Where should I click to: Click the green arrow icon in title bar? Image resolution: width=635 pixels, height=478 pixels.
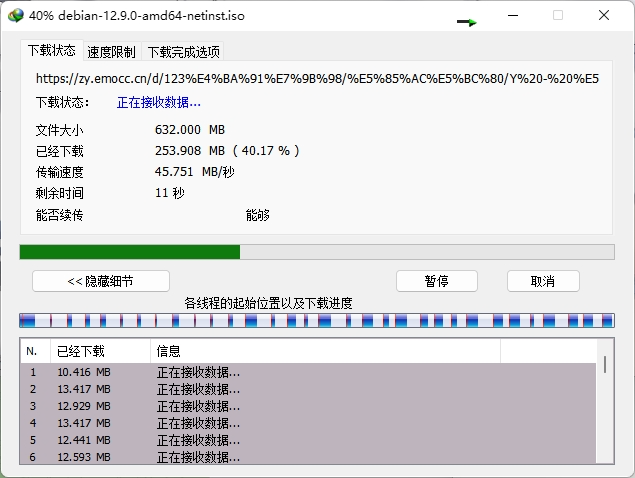467,21
